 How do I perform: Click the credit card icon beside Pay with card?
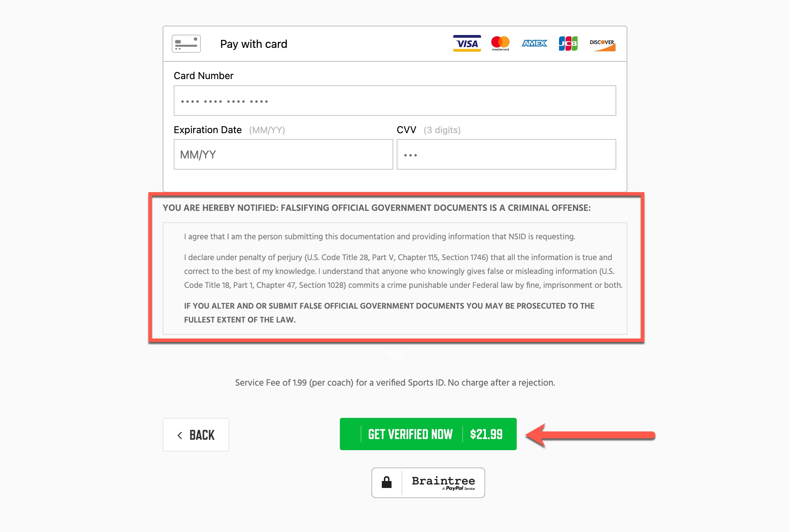pos(186,43)
